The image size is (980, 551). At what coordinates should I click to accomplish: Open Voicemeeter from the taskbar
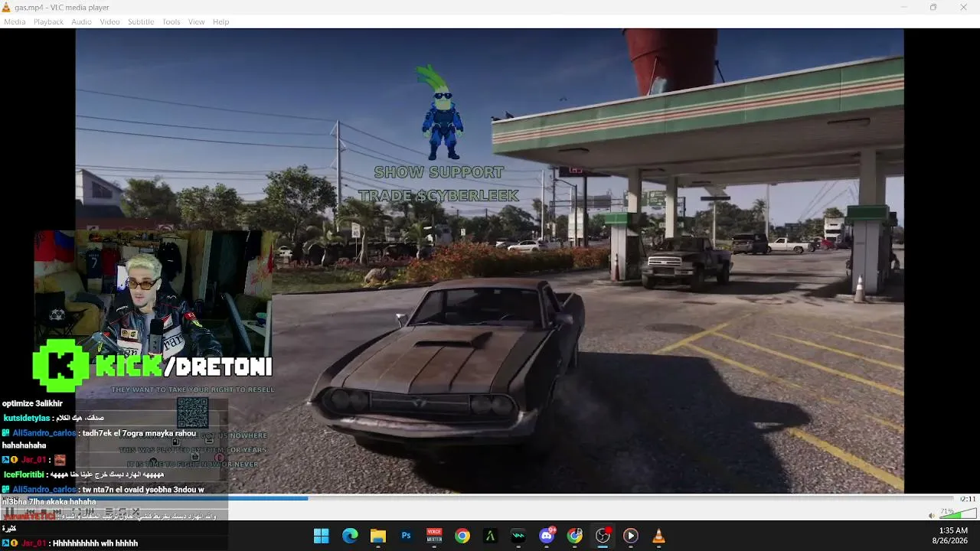(x=434, y=536)
